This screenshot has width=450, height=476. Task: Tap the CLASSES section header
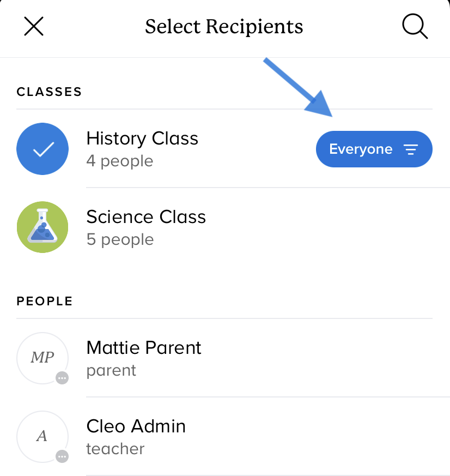tap(49, 92)
